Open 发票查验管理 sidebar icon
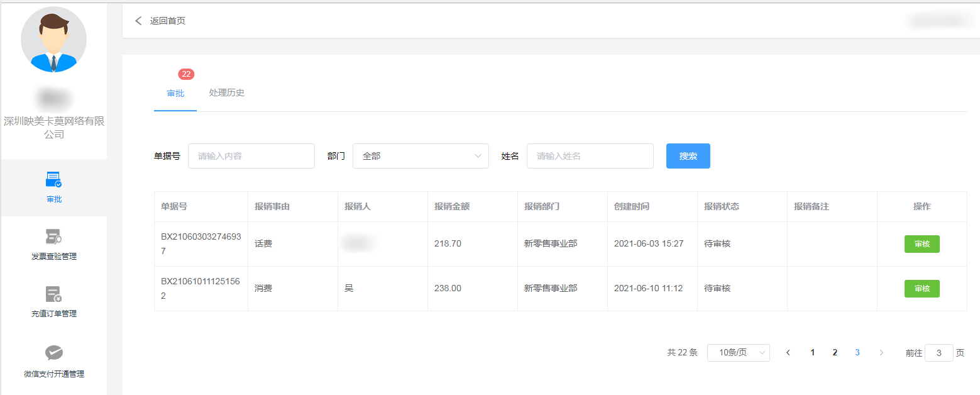The height and width of the screenshot is (395, 980). pyautogui.click(x=54, y=237)
